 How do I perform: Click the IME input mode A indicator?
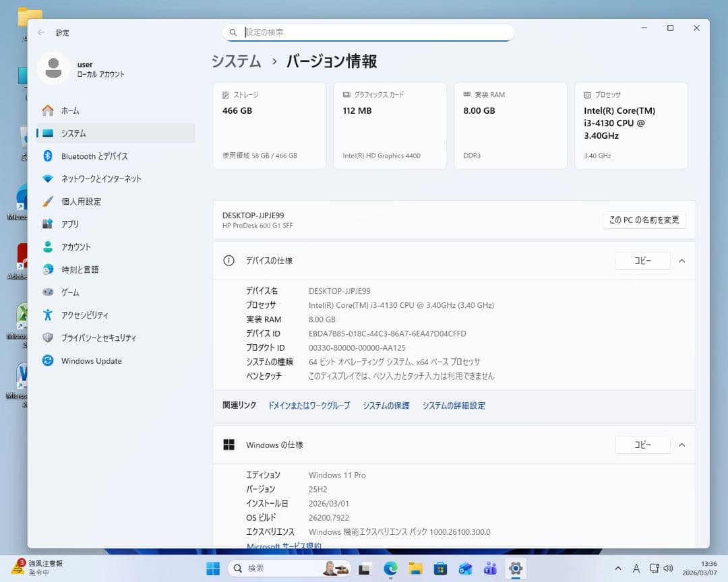pyautogui.click(x=636, y=568)
